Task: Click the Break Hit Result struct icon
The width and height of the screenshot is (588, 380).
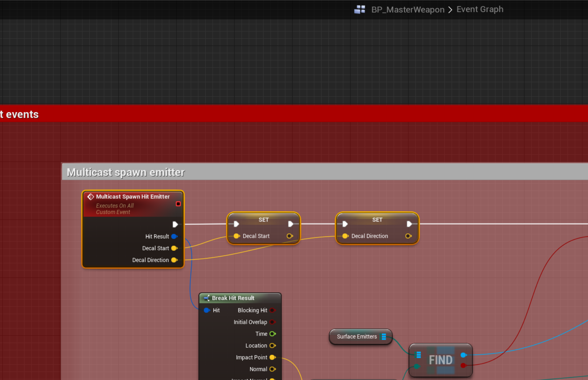Action: click(x=207, y=298)
